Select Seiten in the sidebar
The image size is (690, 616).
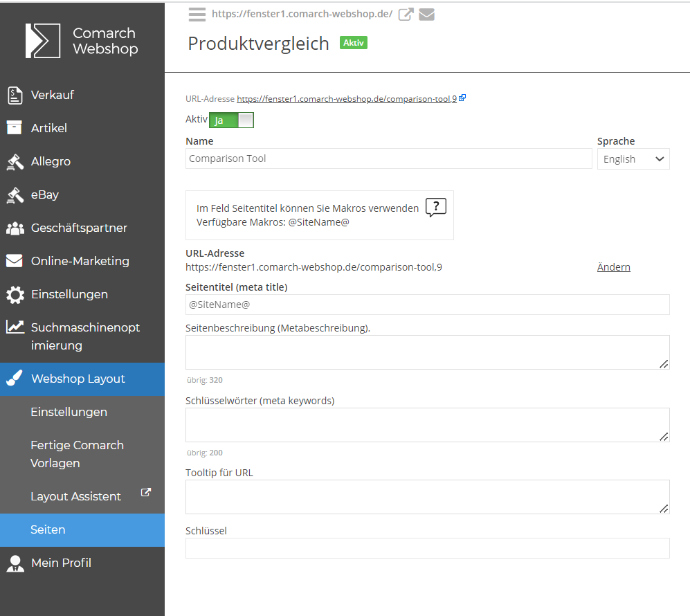[x=82, y=529]
